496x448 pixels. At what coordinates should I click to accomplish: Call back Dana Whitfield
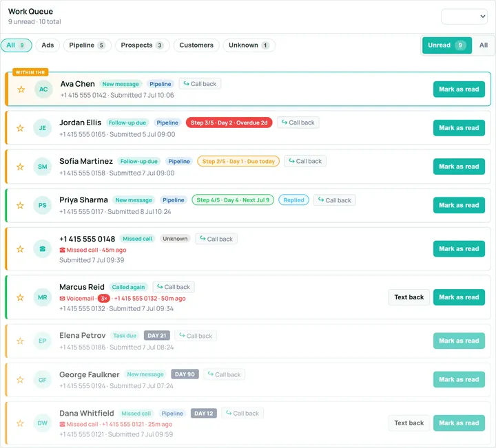[x=242, y=413]
